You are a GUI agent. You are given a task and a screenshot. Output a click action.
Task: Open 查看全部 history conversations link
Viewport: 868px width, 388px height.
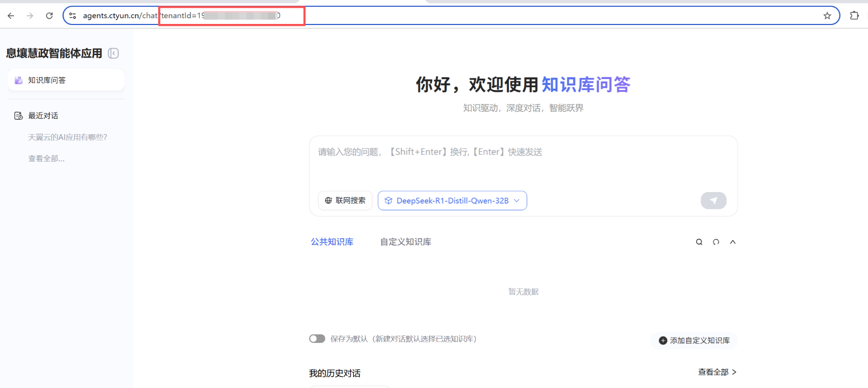click(x=717, y=372)
